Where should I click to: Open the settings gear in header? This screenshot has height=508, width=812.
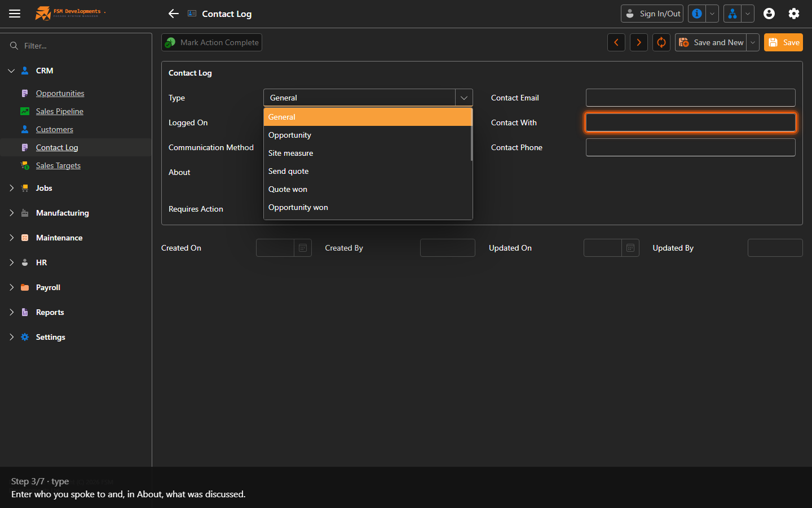(794, 14)
